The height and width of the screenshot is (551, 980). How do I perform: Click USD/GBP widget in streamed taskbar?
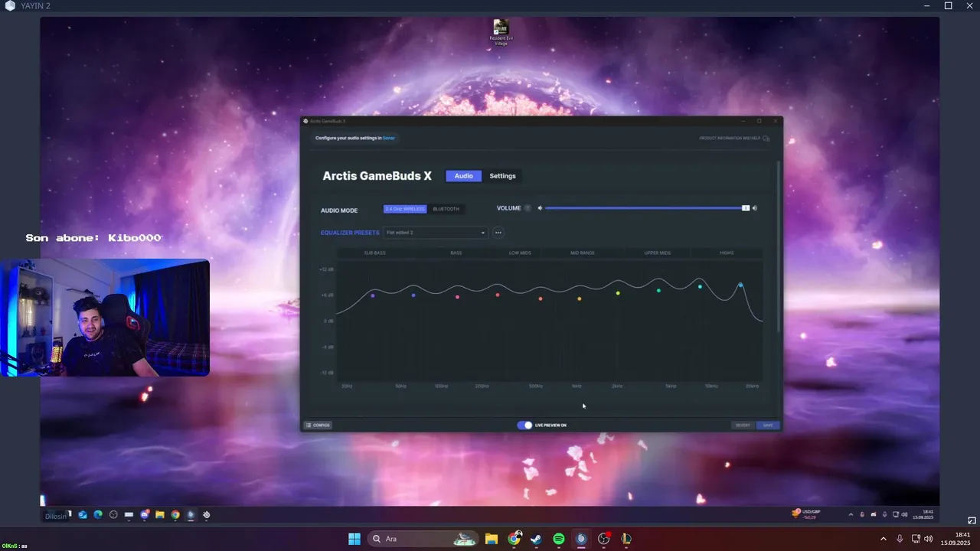pos(807,514)
